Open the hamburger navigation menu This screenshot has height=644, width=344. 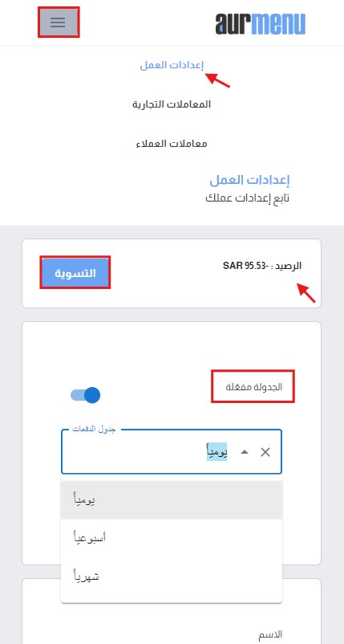click(59, 22)
